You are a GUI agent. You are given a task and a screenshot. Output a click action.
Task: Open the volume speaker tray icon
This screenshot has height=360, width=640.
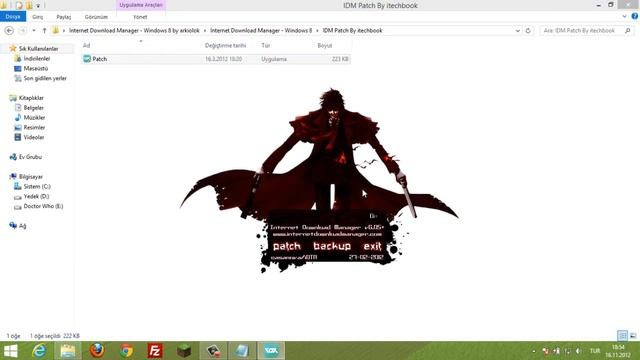tap(578, 351)
